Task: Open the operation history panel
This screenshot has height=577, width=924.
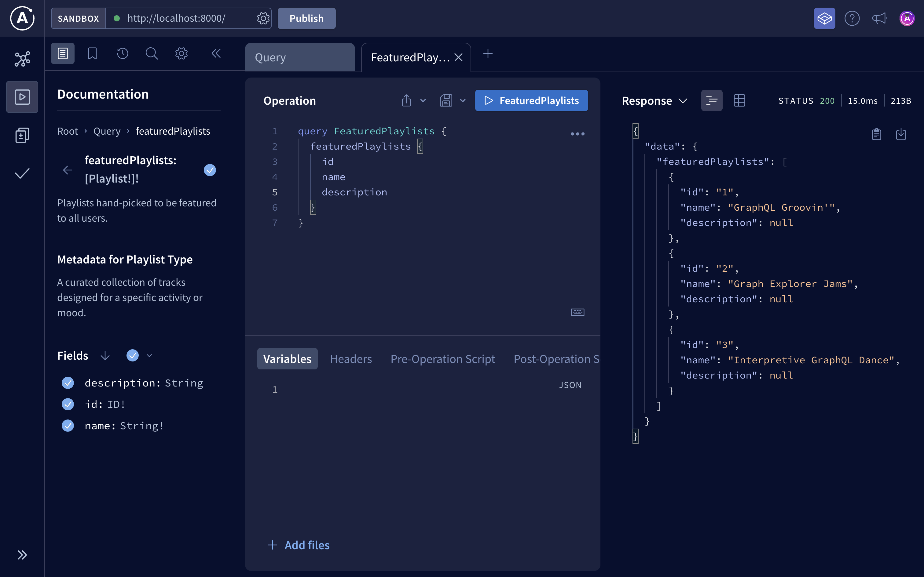Action: point(122,53)
